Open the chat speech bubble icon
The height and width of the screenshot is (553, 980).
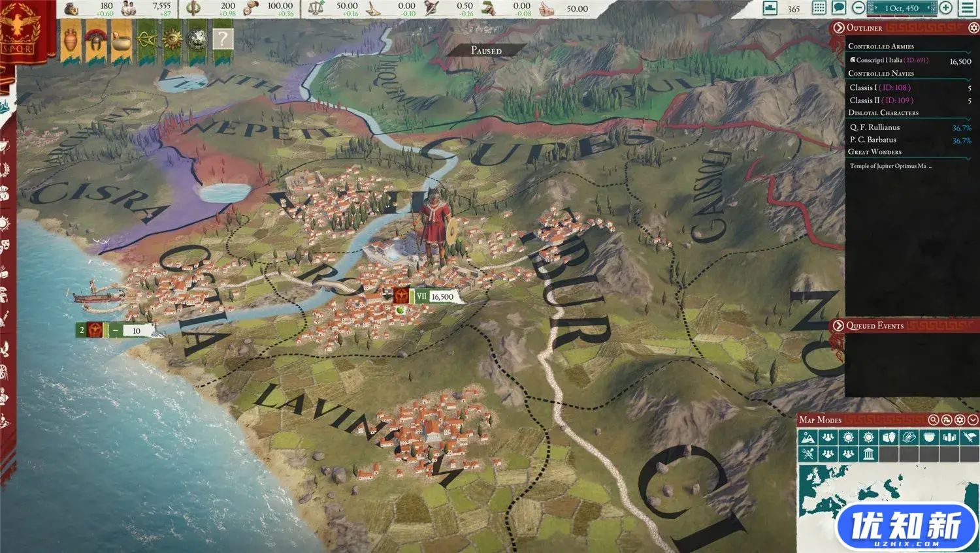click(839, 8)
